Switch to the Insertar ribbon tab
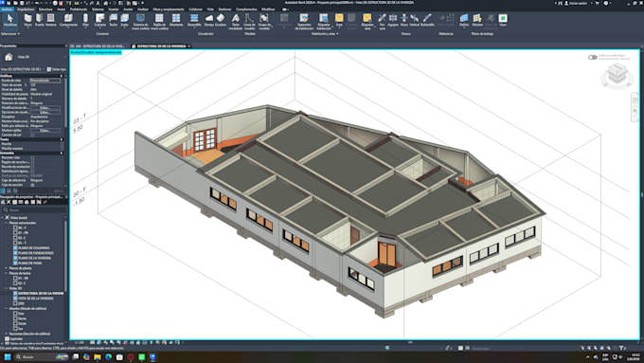The width and height of the screenshot is (644, 363). 114,9
